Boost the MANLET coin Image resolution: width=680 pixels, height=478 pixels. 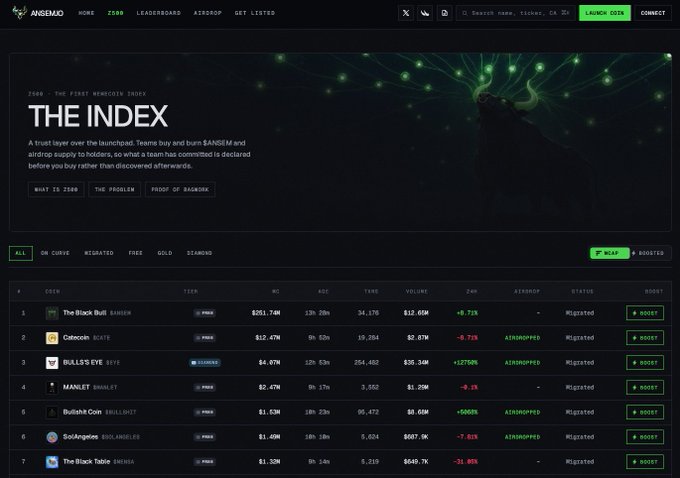coord(645,387)
